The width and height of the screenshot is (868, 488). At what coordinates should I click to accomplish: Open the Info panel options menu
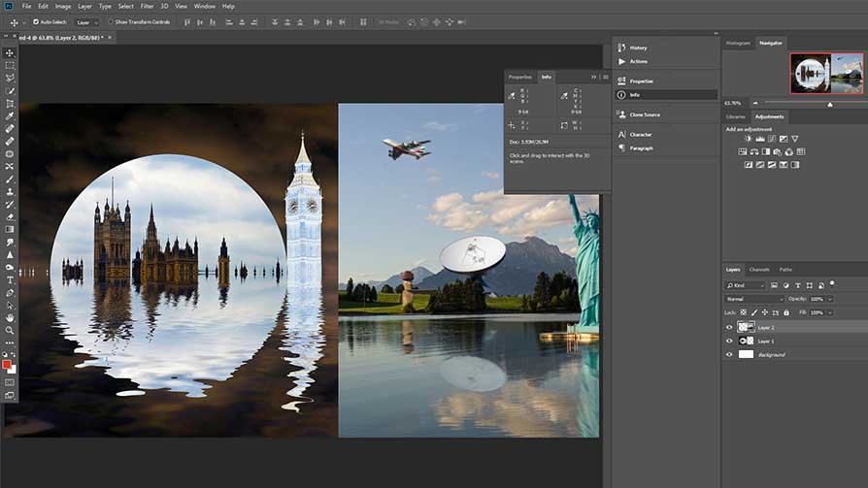(606, 77)
